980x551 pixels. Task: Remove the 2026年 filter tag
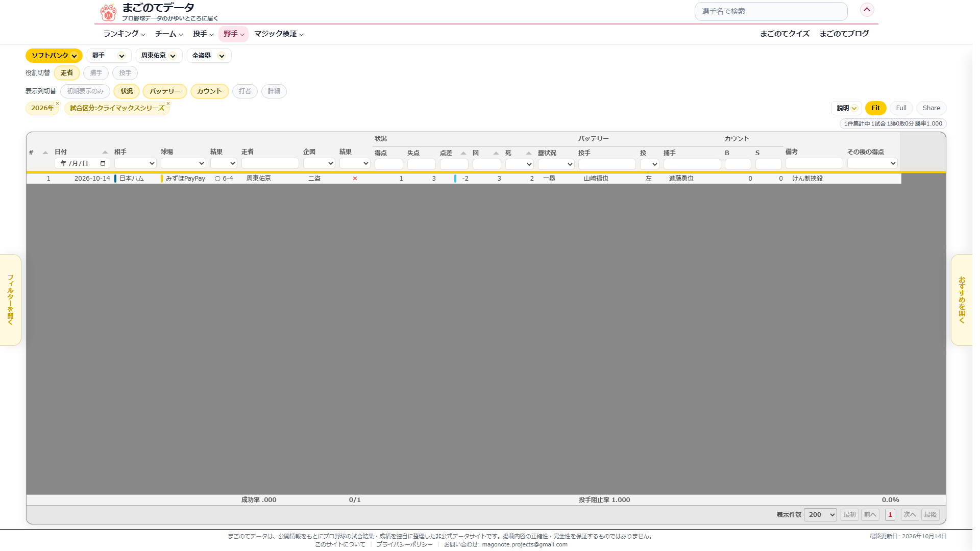(x=57, y=104)
